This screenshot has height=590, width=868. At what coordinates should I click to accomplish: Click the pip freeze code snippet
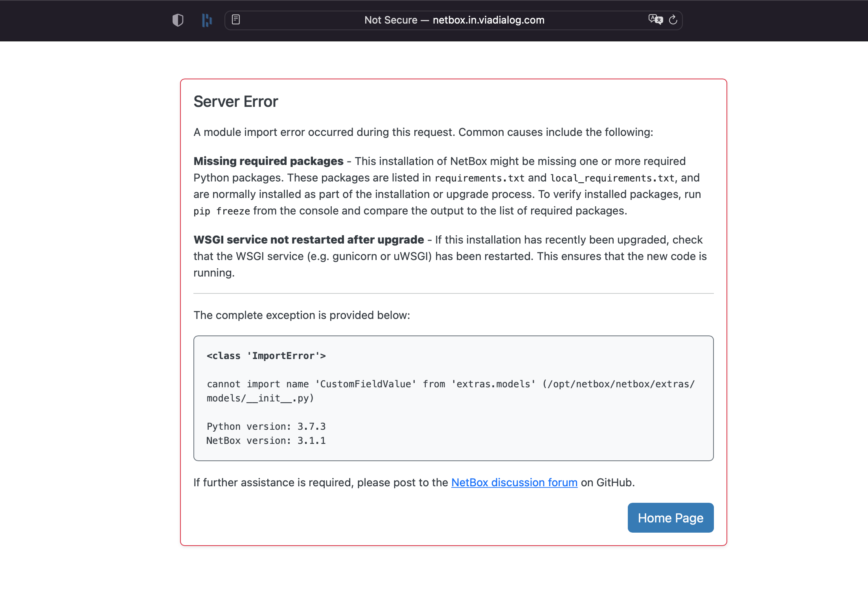pyautogui.click(x=221, y=211)
